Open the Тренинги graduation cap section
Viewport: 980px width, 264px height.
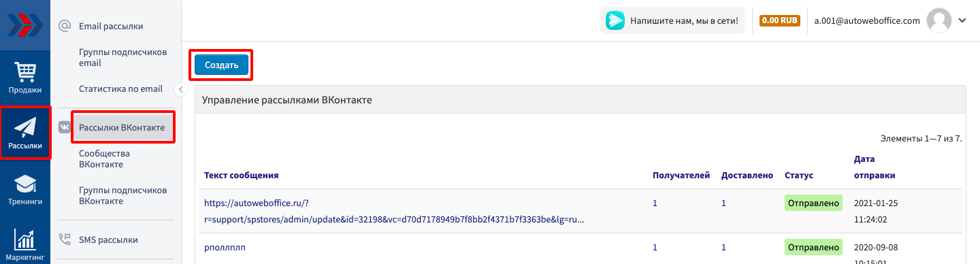25,189
